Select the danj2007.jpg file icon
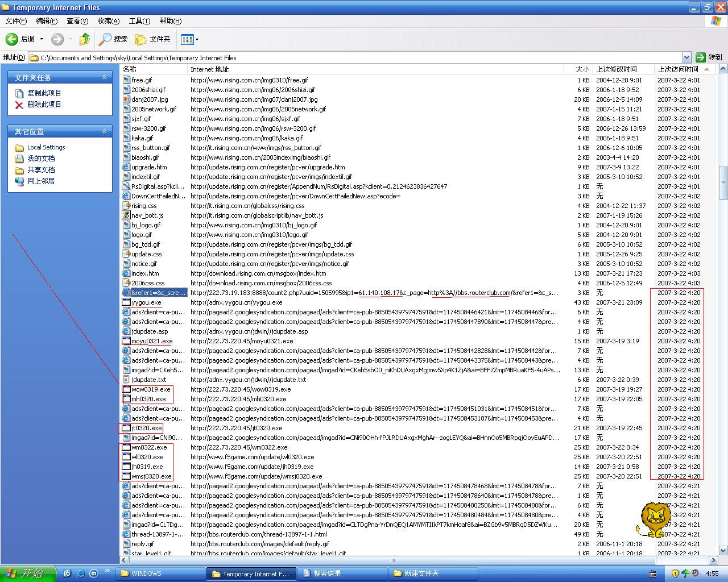This screenshot has width=728, height=582. click(127, 99)
